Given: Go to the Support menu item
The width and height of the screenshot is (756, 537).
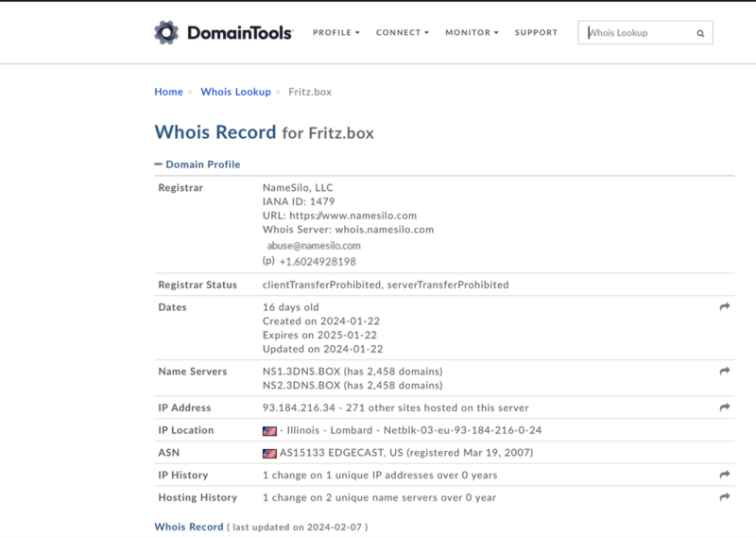Looking at the screenshot, I should (x=536, y=33).
